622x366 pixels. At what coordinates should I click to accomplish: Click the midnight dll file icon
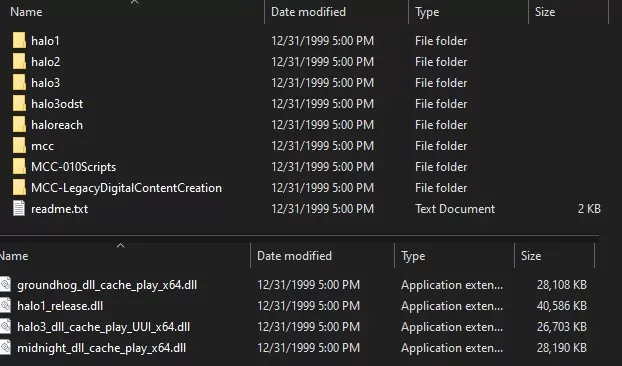pos(5,348)
